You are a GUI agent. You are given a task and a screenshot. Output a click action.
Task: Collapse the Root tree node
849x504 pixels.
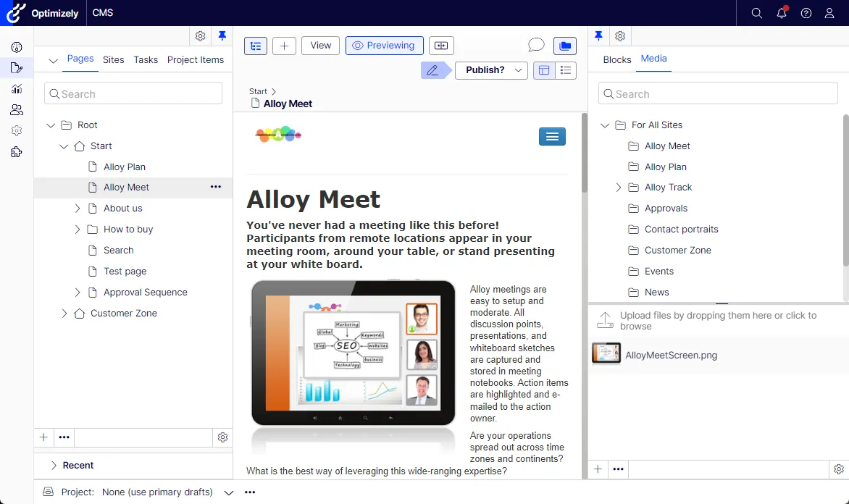pyautogui.click(x=51, y=125)
